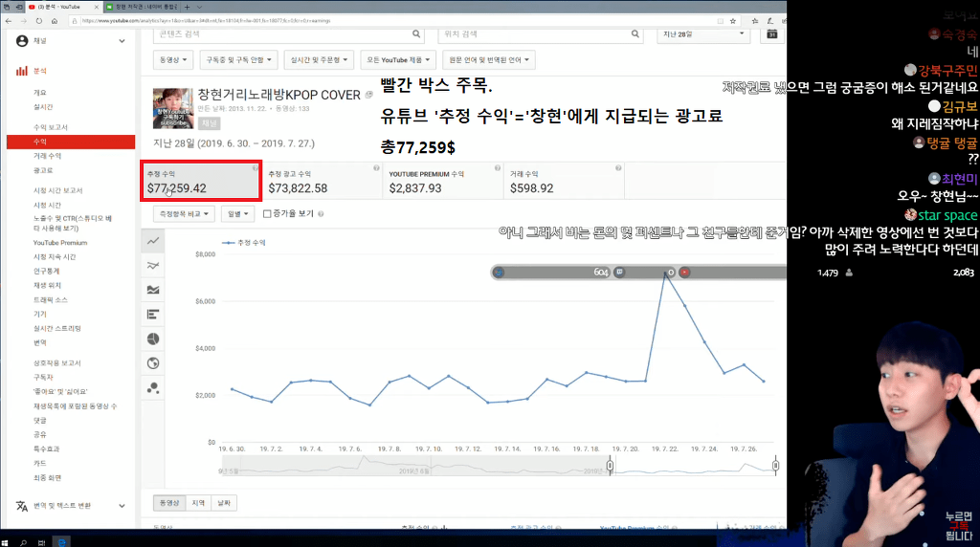Switch to the 날짜 tab
This screenshot has height=547, width=980.
pos(224,503)
